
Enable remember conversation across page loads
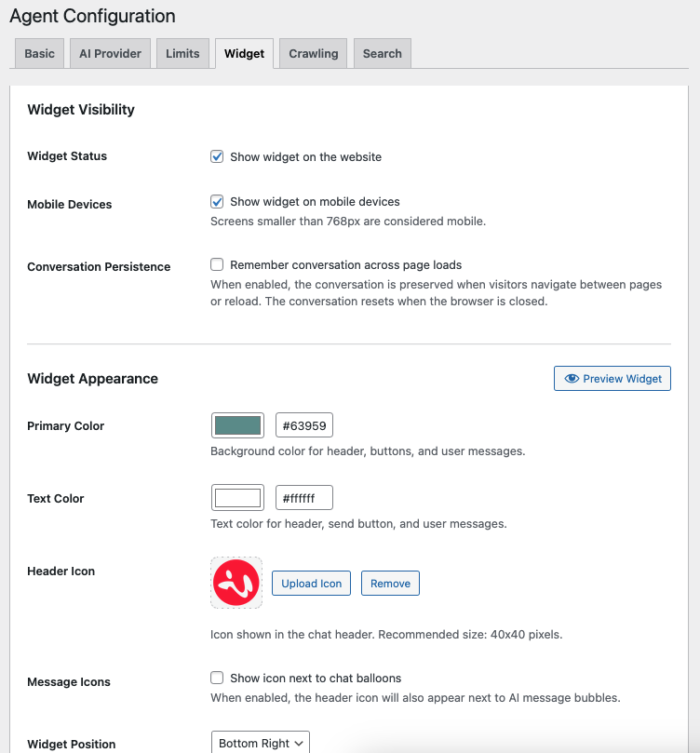click(216, 264)
